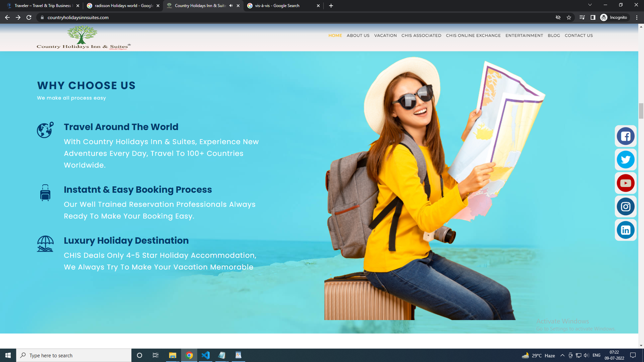Open the YouTube social icon
The height and width of the screenshot is (362, 644).
point(625,183)
